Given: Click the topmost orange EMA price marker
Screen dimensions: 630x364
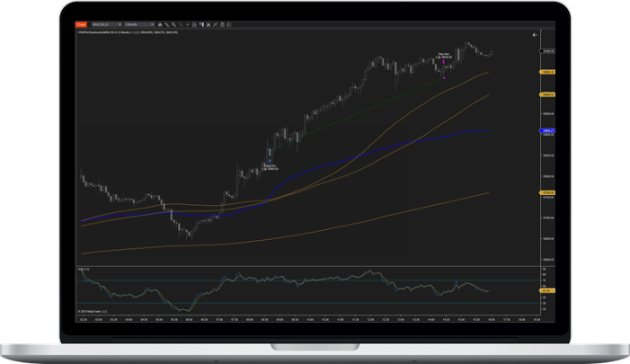Looking at the screenshot, I should tap(546, 72).
